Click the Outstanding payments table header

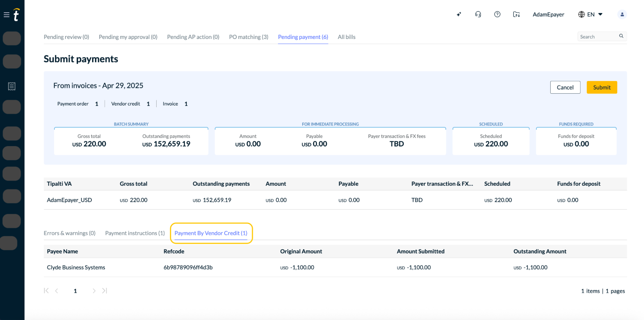(221, 184)
